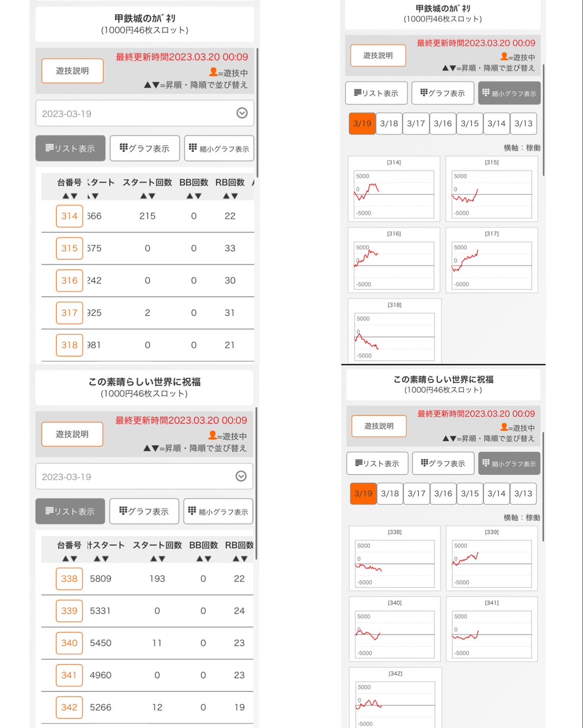Select the 3/13 date in 甲鉄城 mini-graph view
Screen dimensions: 583x728
[x=523, y=124]
